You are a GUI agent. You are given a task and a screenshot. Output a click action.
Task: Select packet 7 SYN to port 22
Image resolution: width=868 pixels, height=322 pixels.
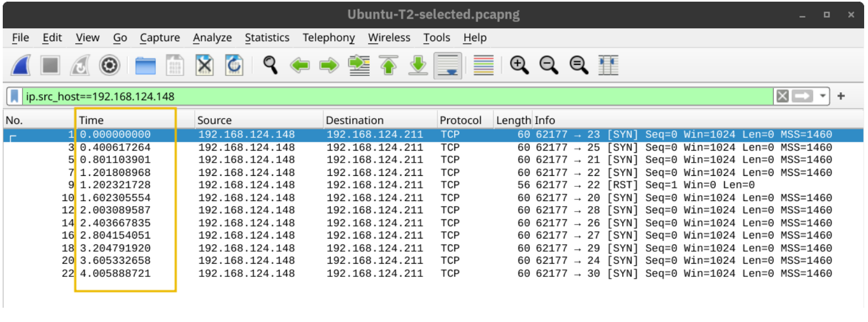[433, 173]
